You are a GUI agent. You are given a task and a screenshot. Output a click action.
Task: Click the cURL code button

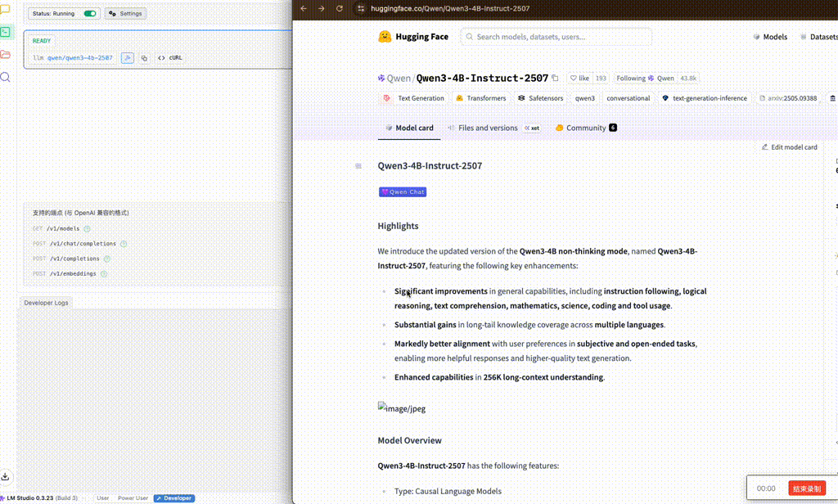click(170, 58)
